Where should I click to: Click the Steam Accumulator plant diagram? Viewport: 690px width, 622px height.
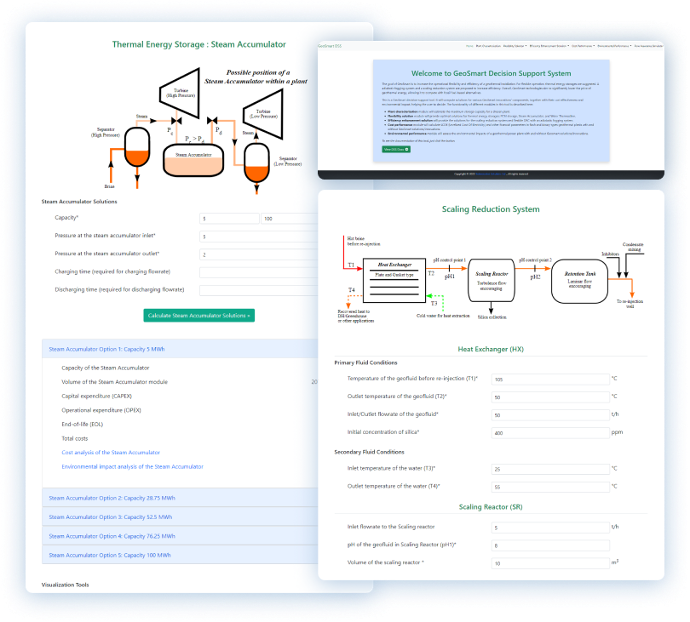coord(199,129)
